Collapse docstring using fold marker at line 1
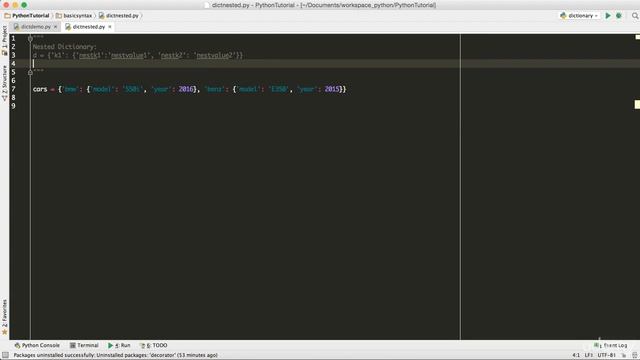This screenshot has height=360, width=640. (30, 38)
